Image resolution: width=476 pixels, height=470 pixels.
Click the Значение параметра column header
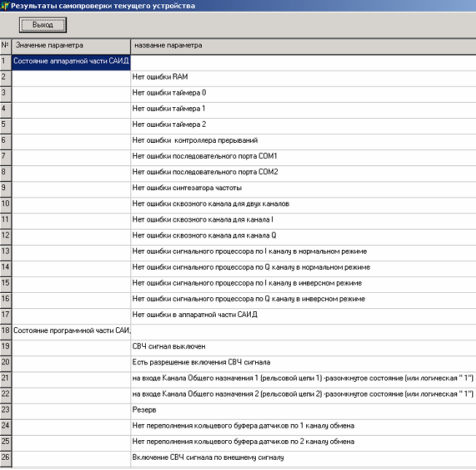71,47
